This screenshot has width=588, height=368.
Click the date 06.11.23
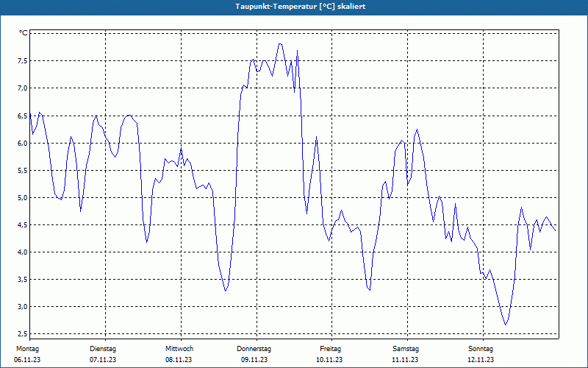(x=27, y=360)
